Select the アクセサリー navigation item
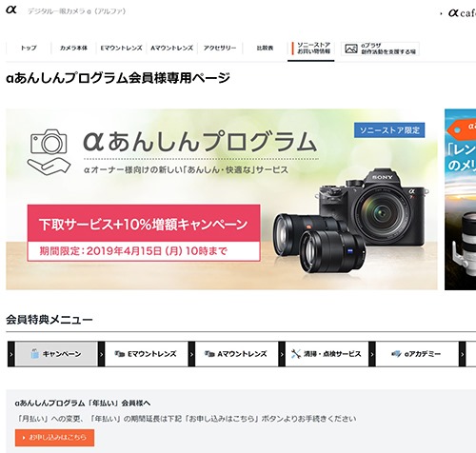The height and width of the screenshot is (453, 476). pos(220,48)
